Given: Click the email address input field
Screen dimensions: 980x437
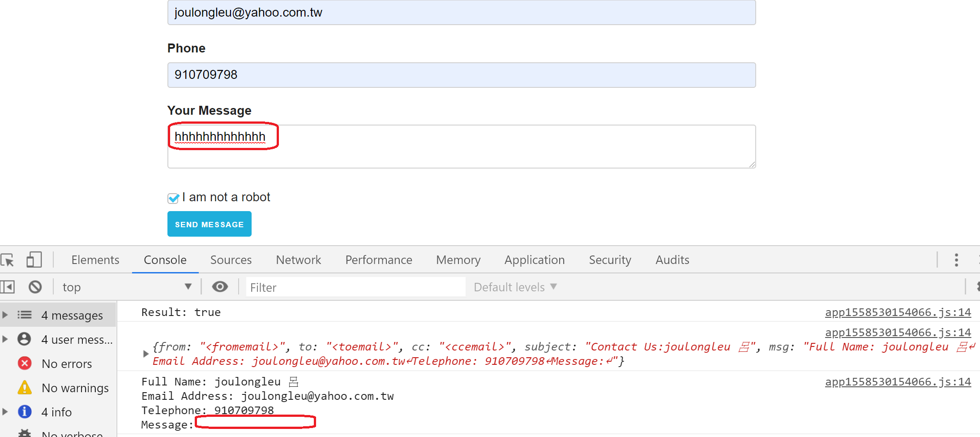Looking at the screenshot, I should (462, 13).
